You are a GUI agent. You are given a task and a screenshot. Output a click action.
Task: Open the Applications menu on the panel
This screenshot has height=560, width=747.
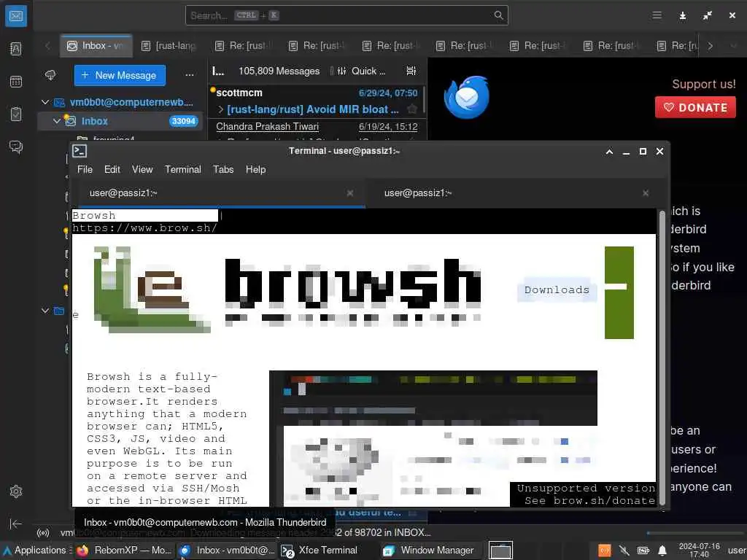35,551
